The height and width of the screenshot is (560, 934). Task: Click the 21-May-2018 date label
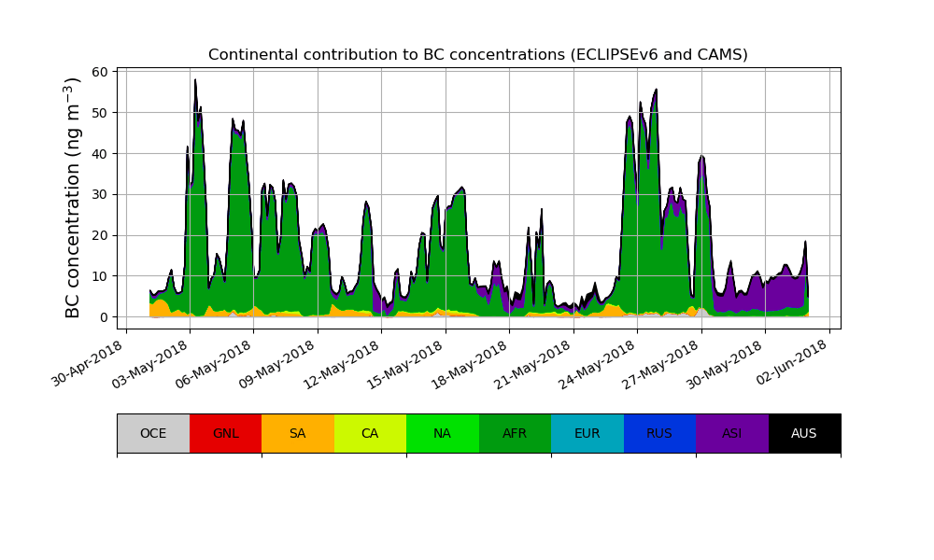click(535, 363)
